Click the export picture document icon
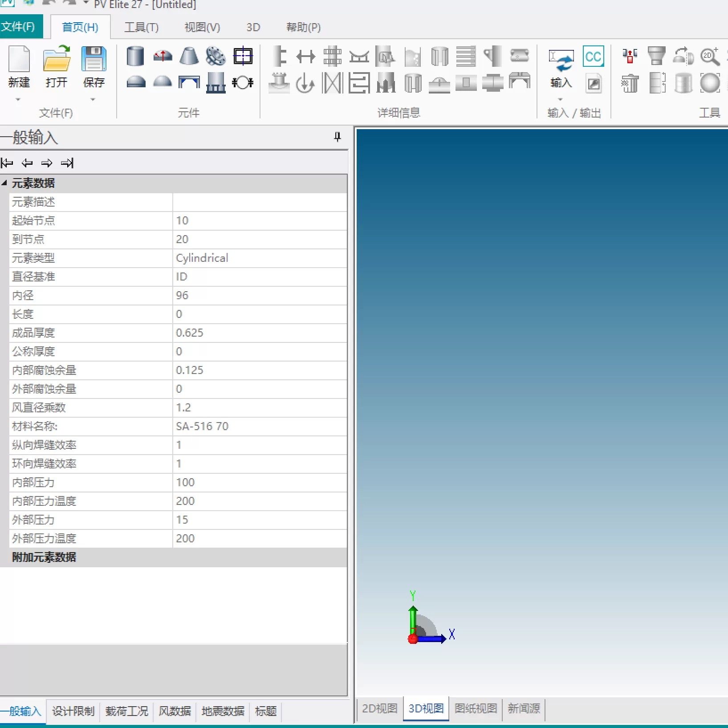This screenshot has height=728, width=728. [594, 83]
